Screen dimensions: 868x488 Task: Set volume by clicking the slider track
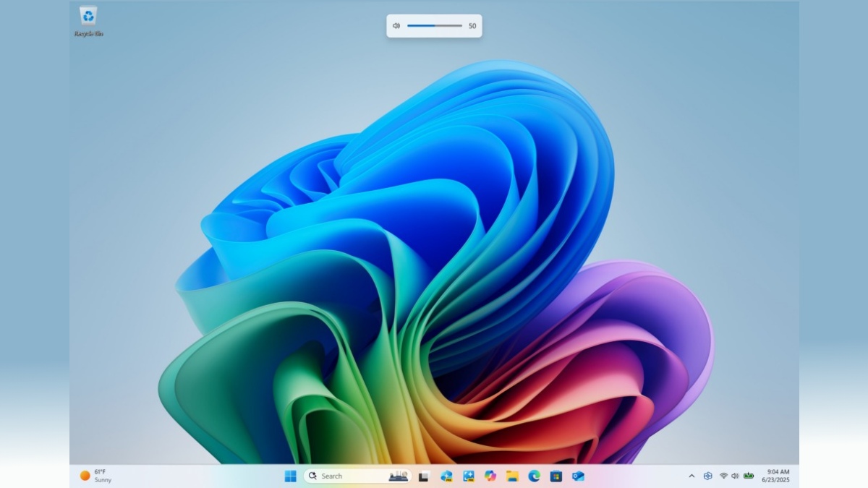(x=434, y=25)
